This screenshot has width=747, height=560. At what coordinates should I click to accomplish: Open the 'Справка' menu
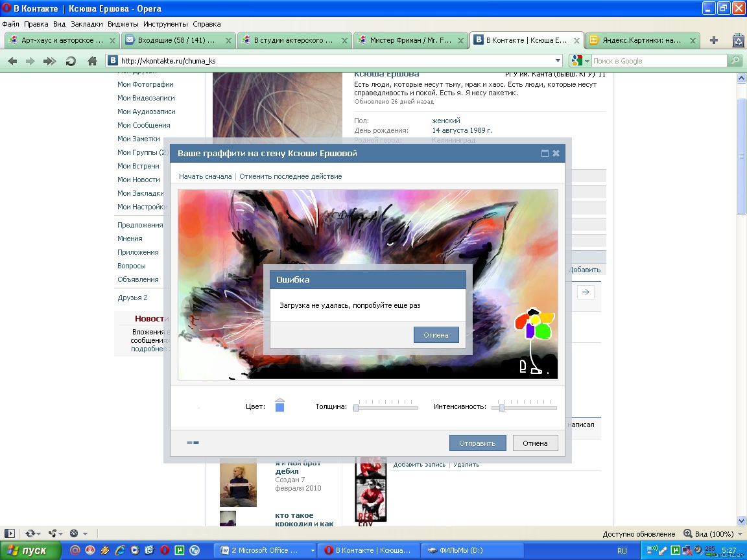[x=207, y=24]
